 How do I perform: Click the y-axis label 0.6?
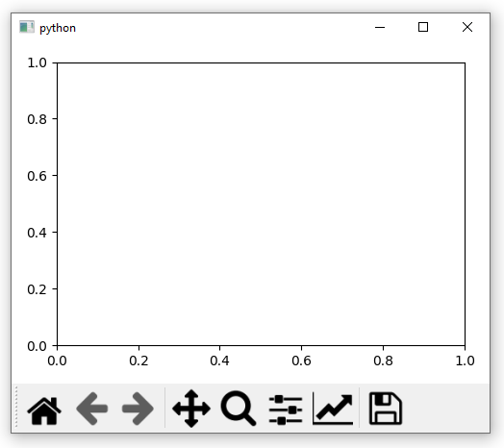point(37,176)
